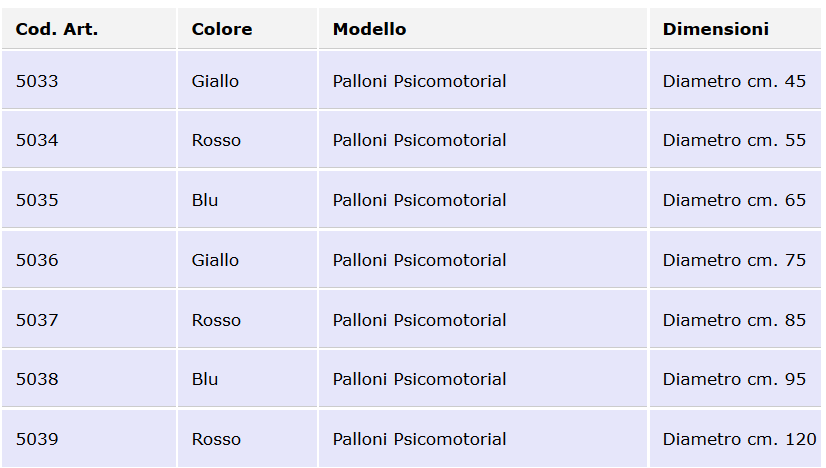Screen dimensions: 826x468
Task: Select article code 5038 cell
Action: click(x=37, y=379)
